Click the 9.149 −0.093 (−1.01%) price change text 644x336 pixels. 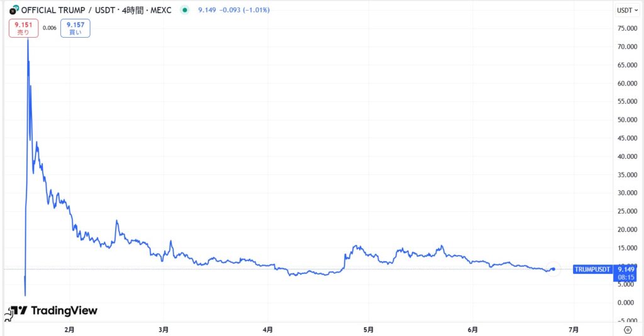pyautogui.click(x=234, y=10)
